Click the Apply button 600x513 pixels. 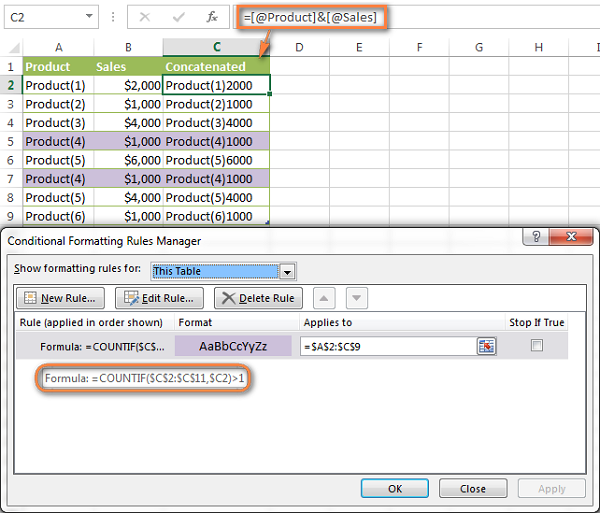point(552,489)
